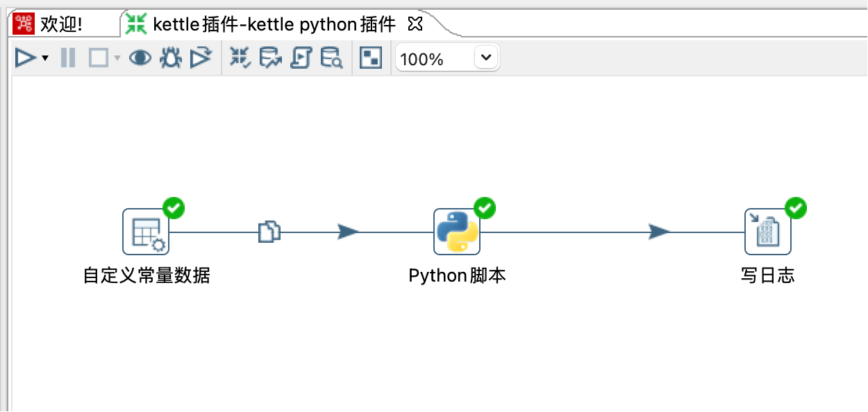Viewport: 868px width, 412px height.
Task: Run the transformation with the play button
Action: 25,58
